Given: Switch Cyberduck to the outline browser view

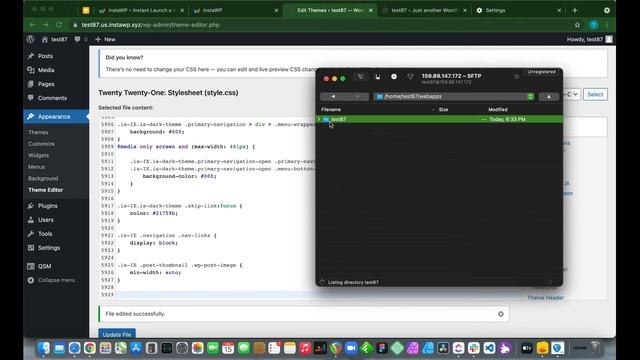Looking at the screenshot, I should click(360, 77).
